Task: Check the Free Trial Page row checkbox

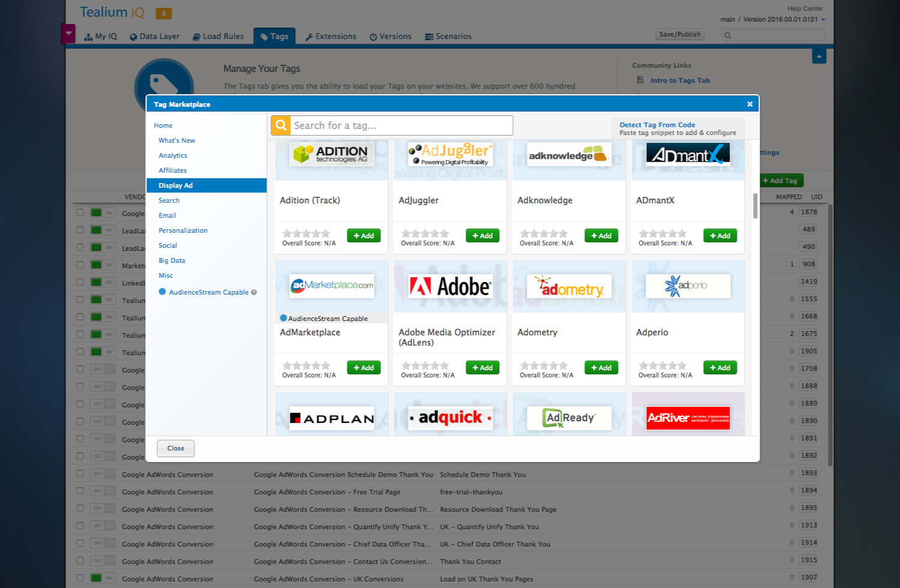Action: click(80, 491)
